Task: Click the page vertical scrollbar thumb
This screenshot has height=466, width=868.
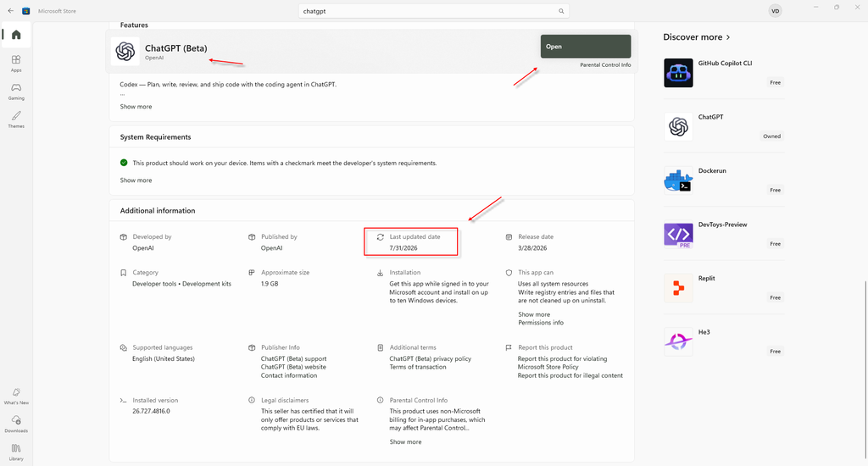Action: coord(865,369)
